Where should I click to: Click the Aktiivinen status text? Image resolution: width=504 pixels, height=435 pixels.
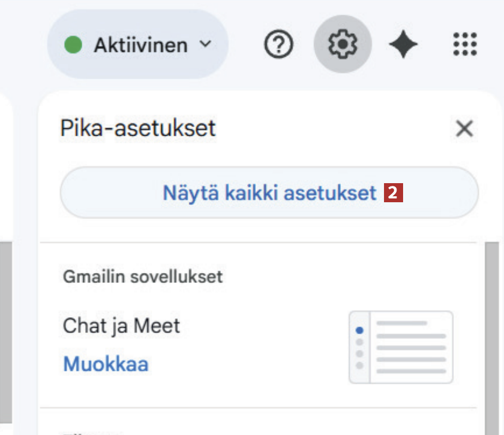pyautogui.click(x=140, y=45)
